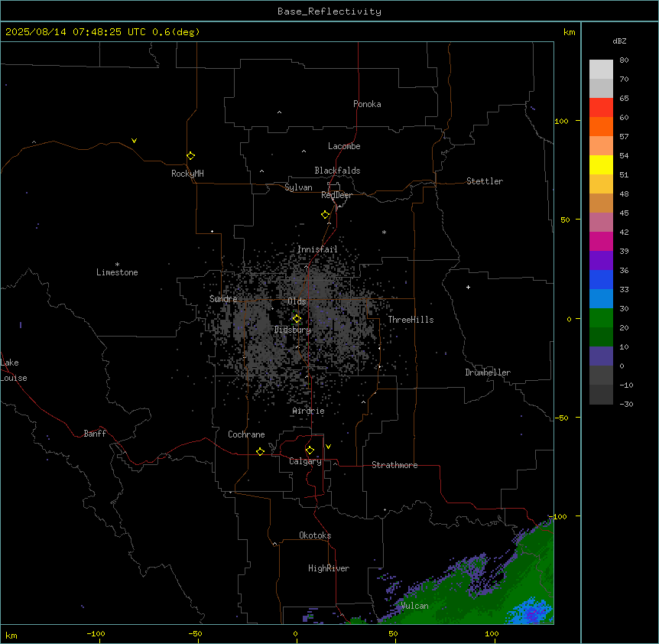Click the Vulcan city label
This screenshot has width=659, height=644.
[414, 606]
